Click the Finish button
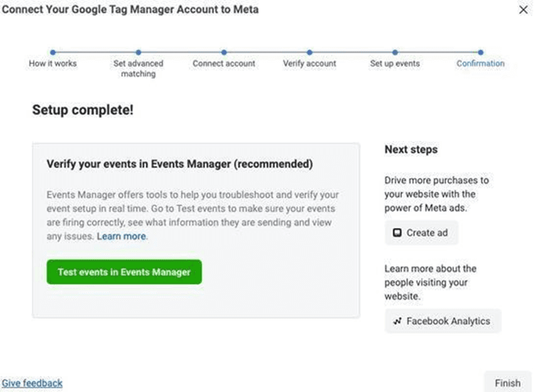 click(x=507, y=383)
